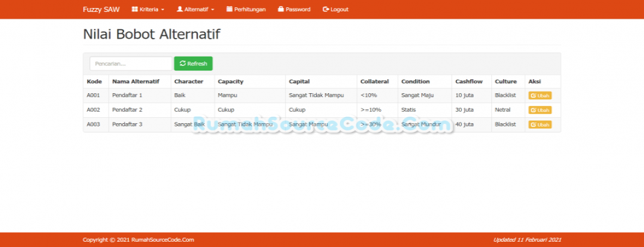Image resolution: width=644 pixels, height=247 pixels.
Task: Click the Password lock icon
Action: click(x=281, y=9)
